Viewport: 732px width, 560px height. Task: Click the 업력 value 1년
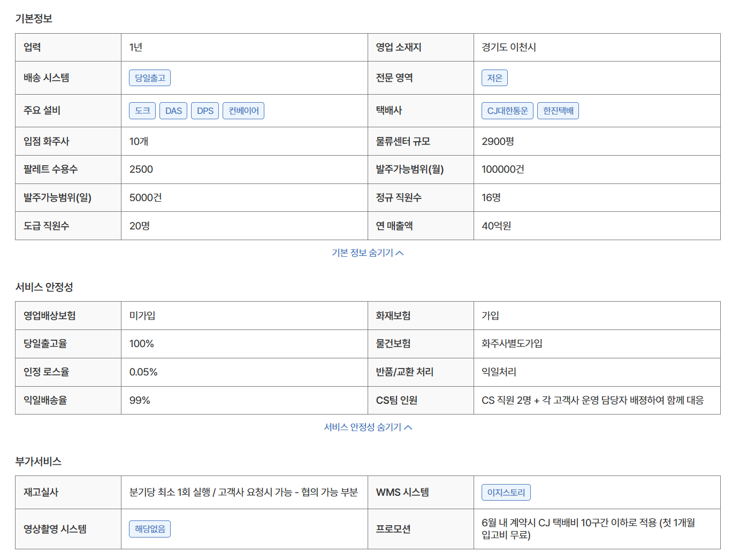pos(136,48)
